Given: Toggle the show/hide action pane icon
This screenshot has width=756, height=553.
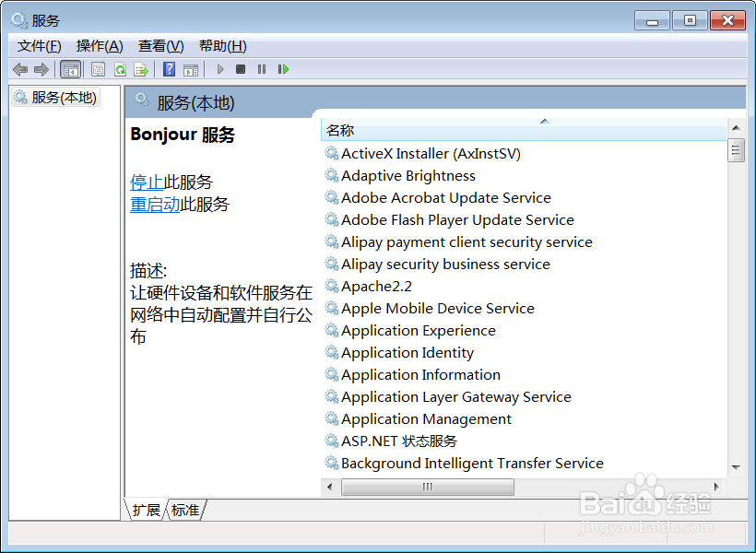Looking at the screenshot, I should 191,69.
